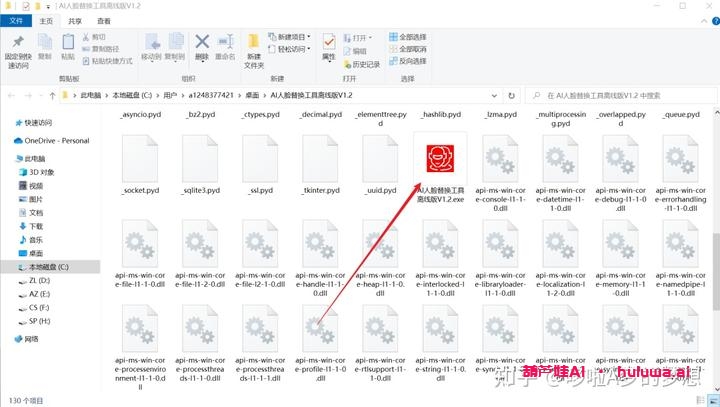Click the 固定到快速访问 pin icon
Screen dimensions: 720x407
pyautogui.click(x=17, y=44)
